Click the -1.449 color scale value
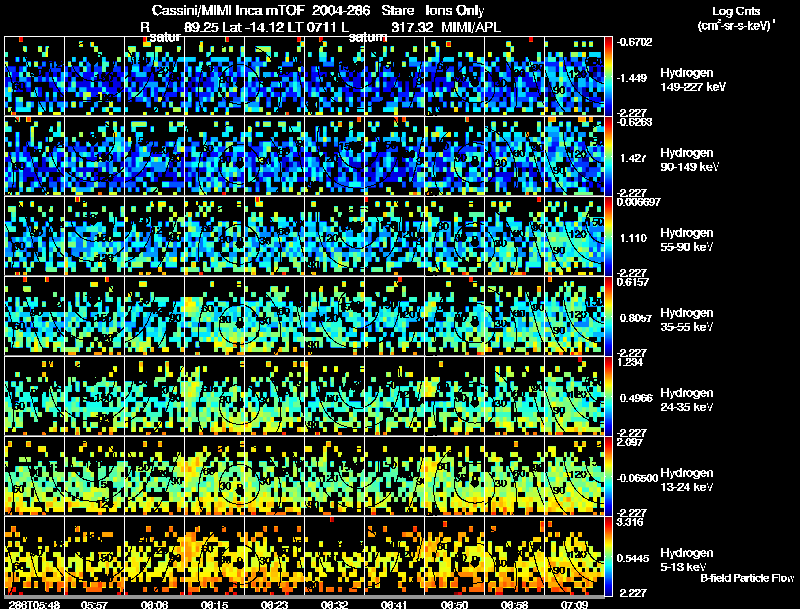The width and height of the screenshot is (800, 609). 632,78
